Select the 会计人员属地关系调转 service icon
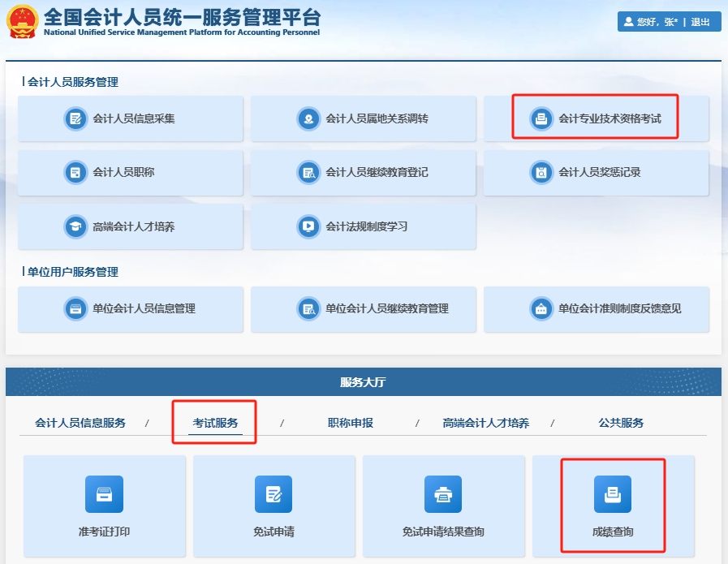This screenshot has width=728, height=564. pyautogui.click(x=363, y=118)
